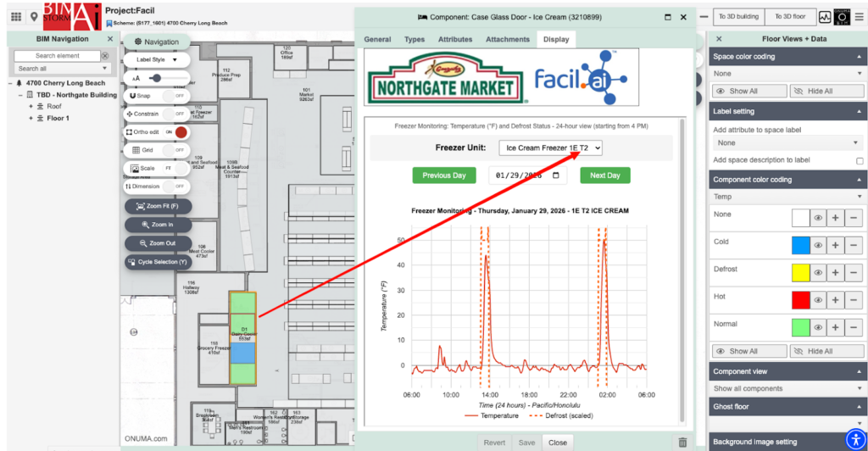Expand the Floor 1 tree node
The image size is (868, 451).
[x=31, y=119]
